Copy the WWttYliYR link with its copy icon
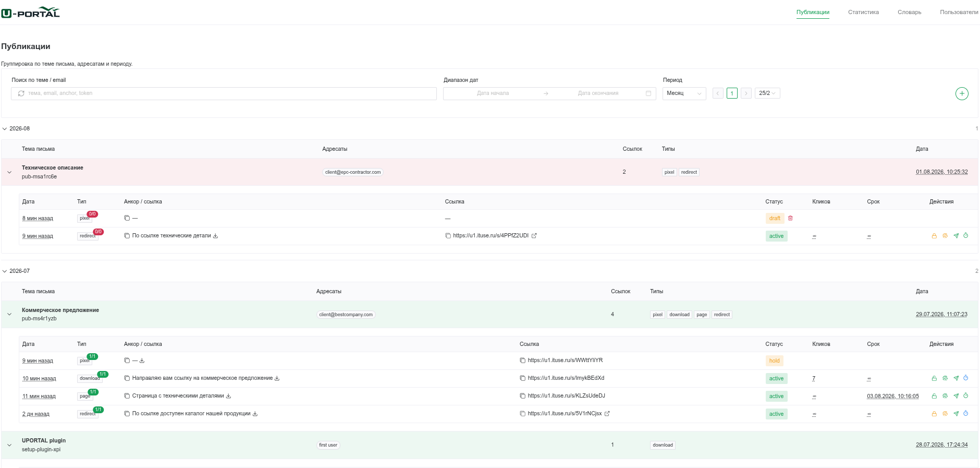Image resolution: width=980 pixels, height=468 pixels. [x=523, y=361]
